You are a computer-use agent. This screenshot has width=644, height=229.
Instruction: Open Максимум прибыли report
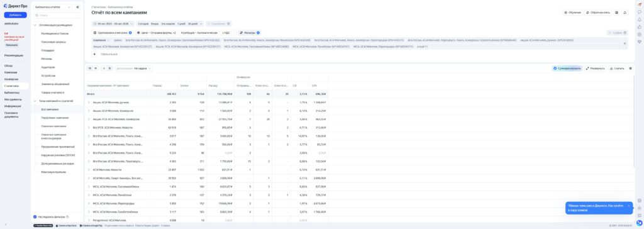(53, 172)
